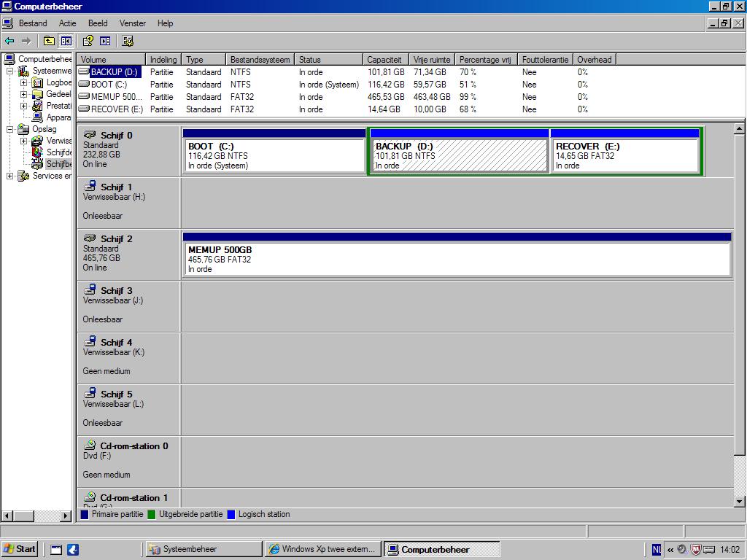The image size is (747, 560).
Task: Click the Back arrow toolbar icon
Action: [x=9, y=41]
